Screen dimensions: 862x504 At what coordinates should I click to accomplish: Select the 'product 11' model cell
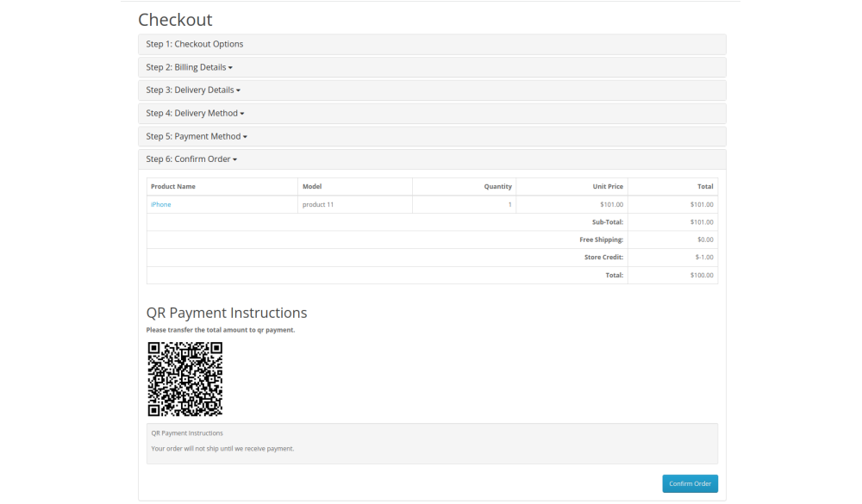point(318,204)
